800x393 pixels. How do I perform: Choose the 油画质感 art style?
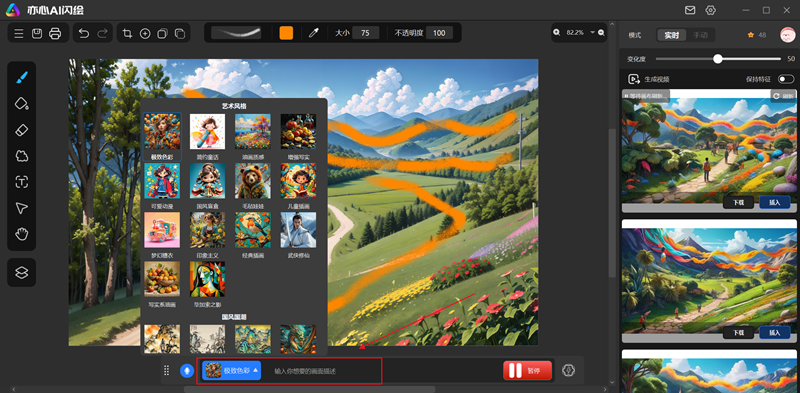[x=253, y=136]
